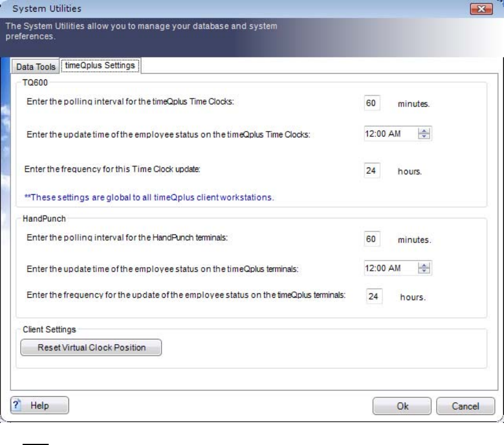Image resolution: width=504 pixels, height=445 pixels.
Task: Switch to the Data Tools tab
Action: coord(36,67)
